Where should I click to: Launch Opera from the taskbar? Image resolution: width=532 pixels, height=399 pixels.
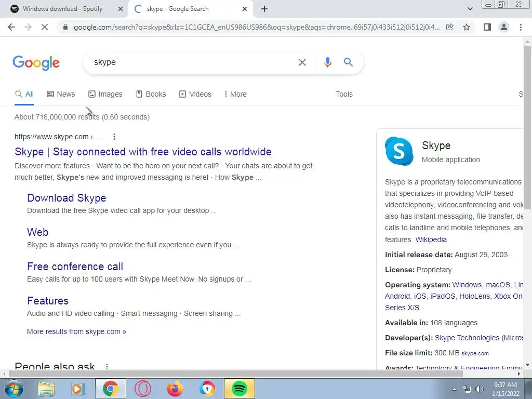pos(142,389)
